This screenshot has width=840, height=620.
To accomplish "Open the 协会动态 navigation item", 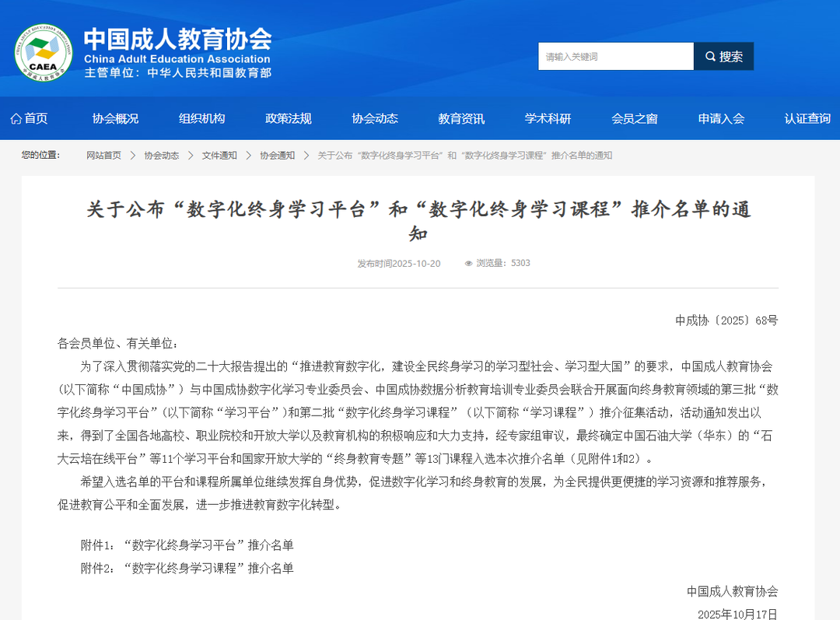I will pyautogui.click(x=374, y=118).
